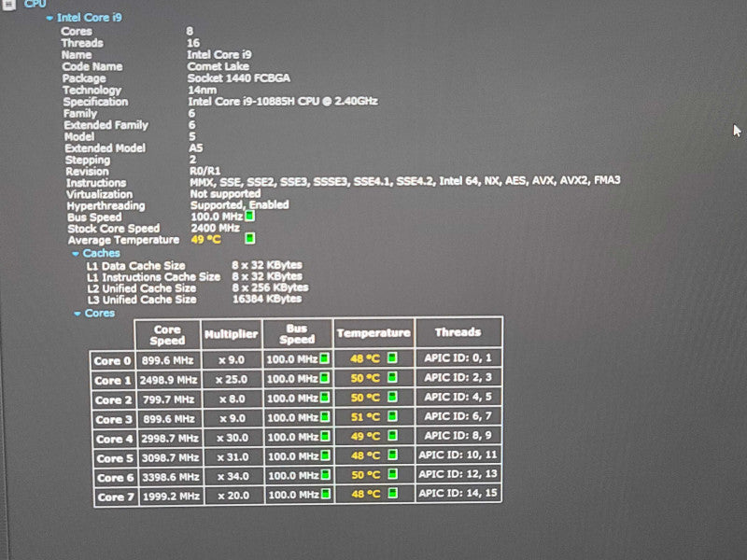Collapse the Intel Core i9 tree node
Image resolution: width=747 pixels, height=560 pixels.
coord(49,18)
